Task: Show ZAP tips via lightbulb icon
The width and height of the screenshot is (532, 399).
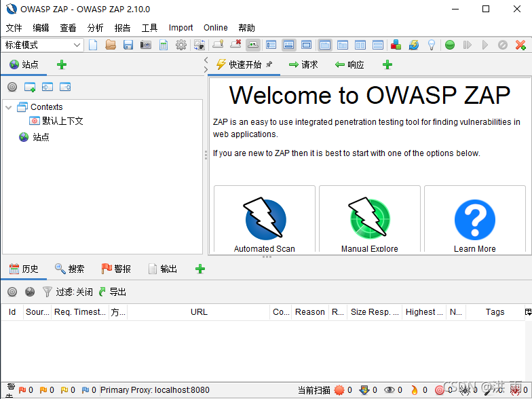Action: tap(432, 45)
